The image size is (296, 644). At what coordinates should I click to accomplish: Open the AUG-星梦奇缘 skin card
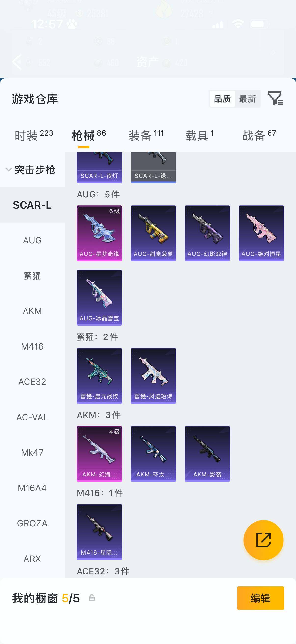point(99,233)
